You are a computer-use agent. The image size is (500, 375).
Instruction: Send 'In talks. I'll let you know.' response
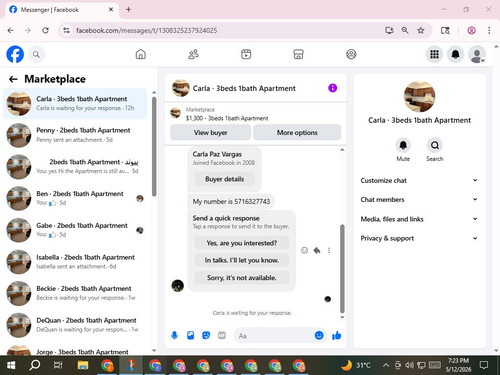(x=242, y=260)
